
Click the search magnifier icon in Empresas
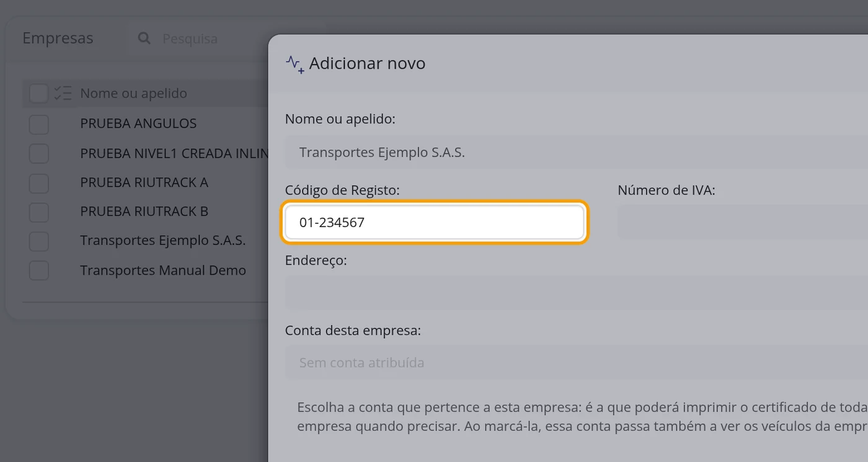click(144, 38)
